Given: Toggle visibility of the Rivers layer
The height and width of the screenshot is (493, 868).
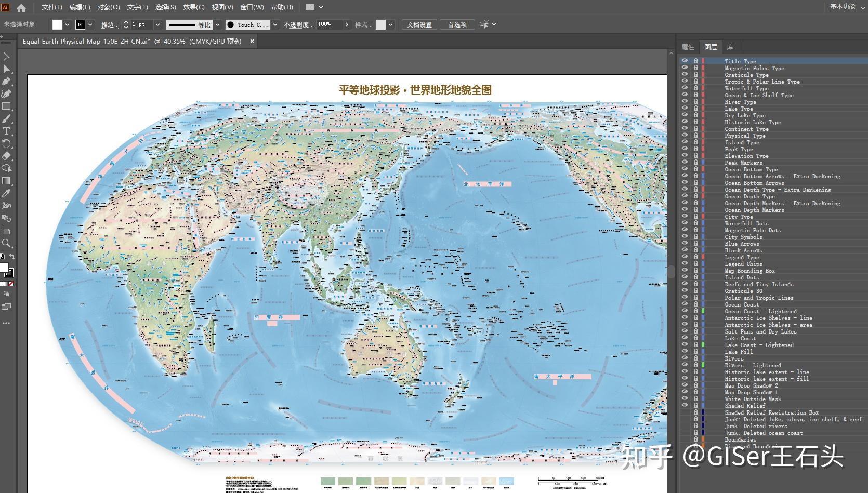Looking at the screenshot, I should point(685,358).
